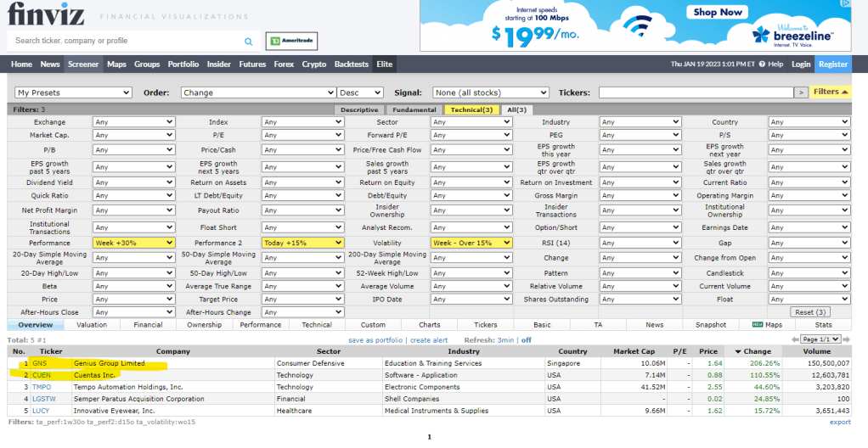The width and height of the screenshot is (868, 448).
Task: Open the Order dropdown showing Change
Action: coord(258,92)
